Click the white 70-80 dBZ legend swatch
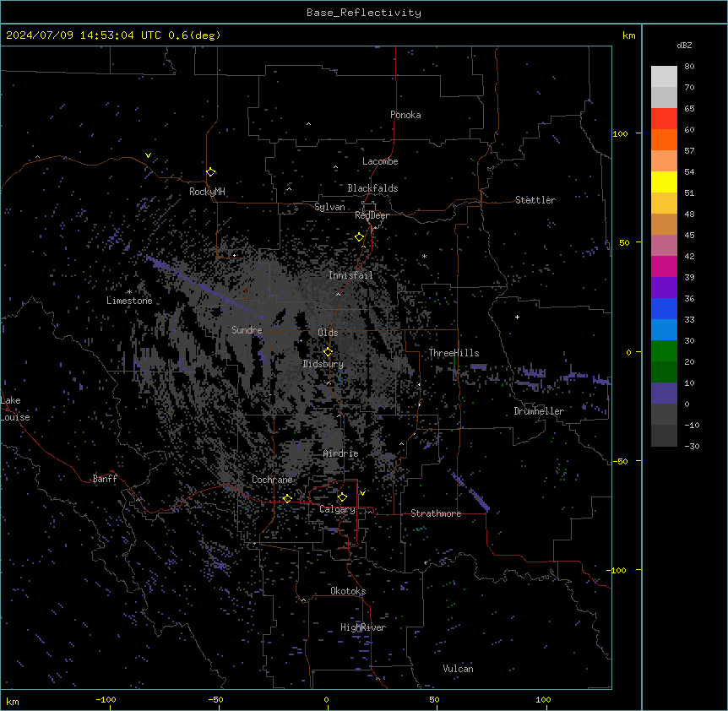 664,76
